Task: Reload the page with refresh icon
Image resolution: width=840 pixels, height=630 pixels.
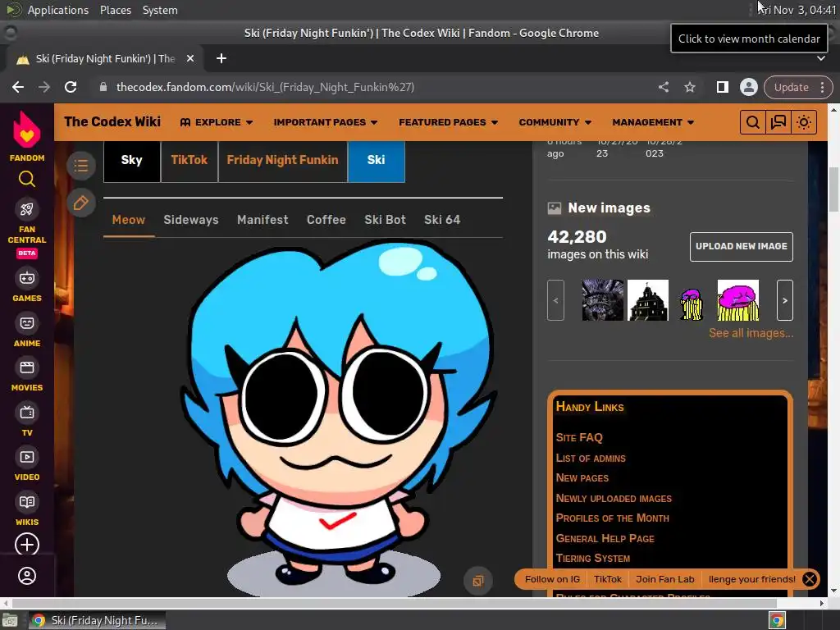Action: tap(71, 87)
